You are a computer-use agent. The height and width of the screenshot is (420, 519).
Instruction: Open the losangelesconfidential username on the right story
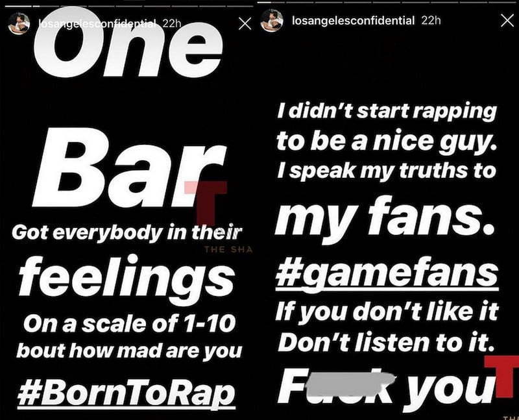(353, 21)
